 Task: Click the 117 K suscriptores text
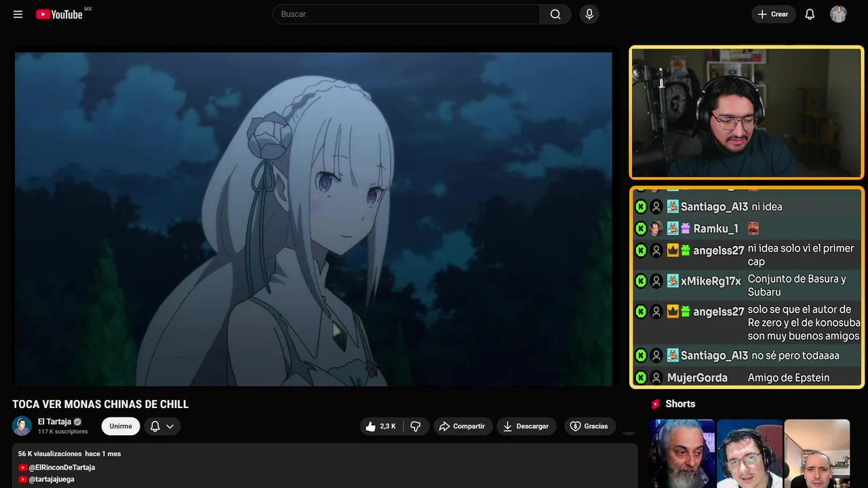63,432
